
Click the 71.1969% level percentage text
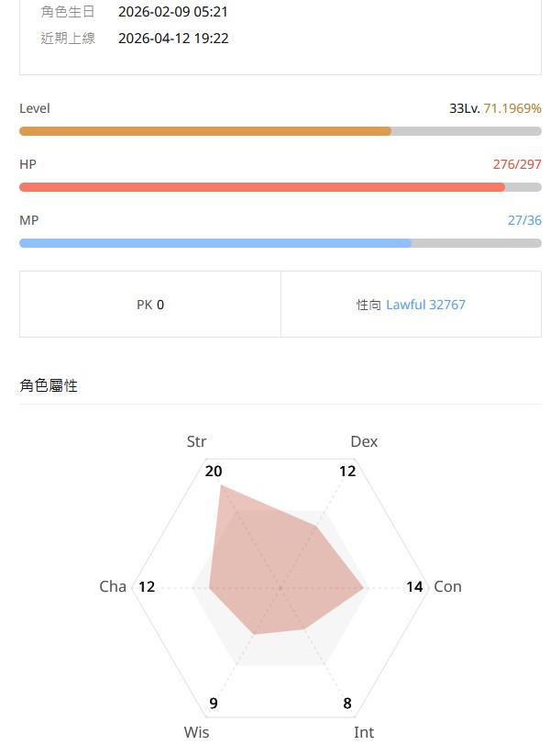(x=511, y=107)
